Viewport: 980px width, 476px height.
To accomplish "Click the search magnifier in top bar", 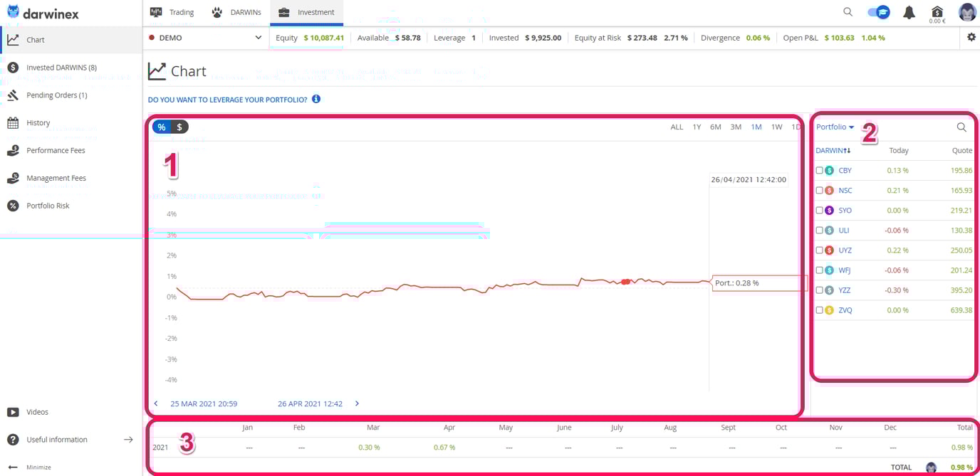I will click(848, 12).
